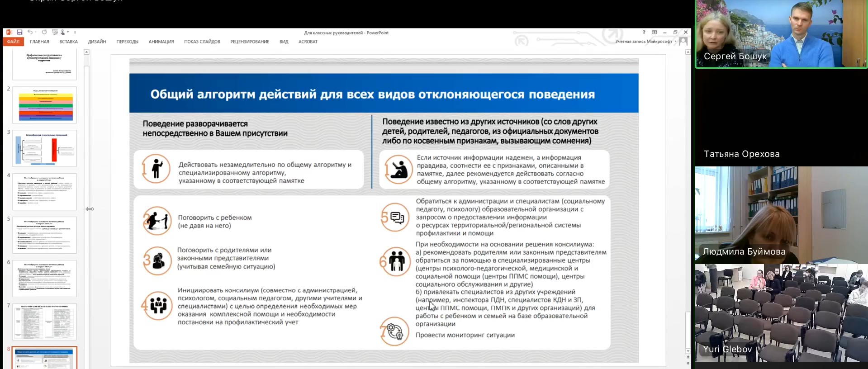Switch to the РЕЦЕНЗИРОВАНИЕ tab
Viewport: 868px width, 369px height.
point(250,42)
